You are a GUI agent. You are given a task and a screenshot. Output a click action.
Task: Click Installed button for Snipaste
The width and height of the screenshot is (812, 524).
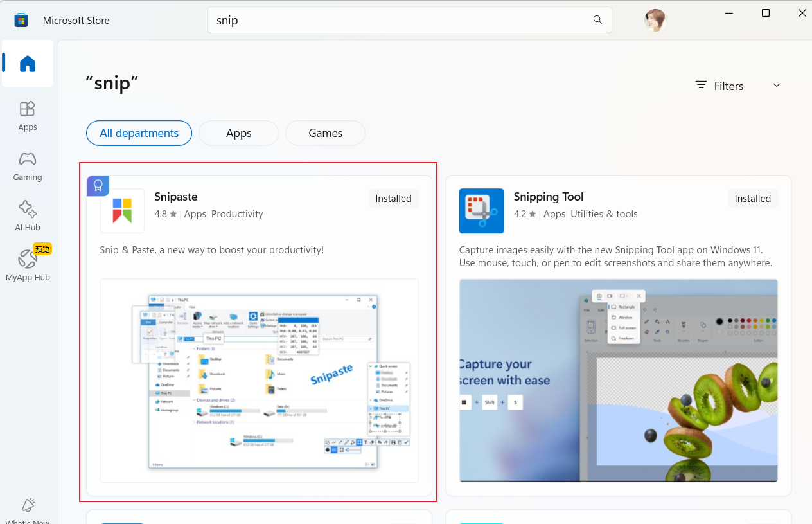[x=393, y=199]
